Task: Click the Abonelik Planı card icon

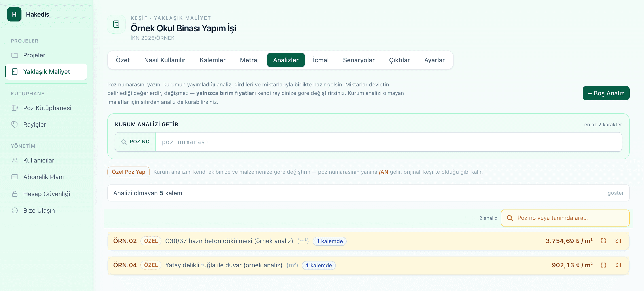Action: tap(15, 177)
